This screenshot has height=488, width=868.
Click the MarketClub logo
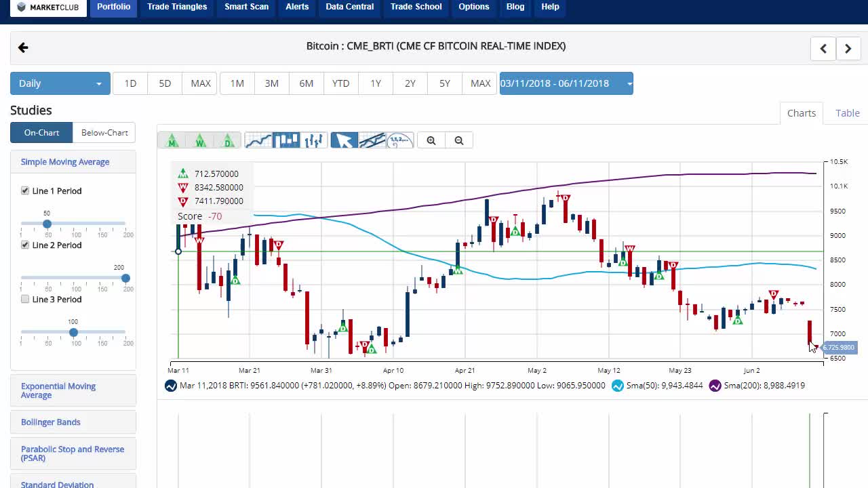(x=48, y=7)
